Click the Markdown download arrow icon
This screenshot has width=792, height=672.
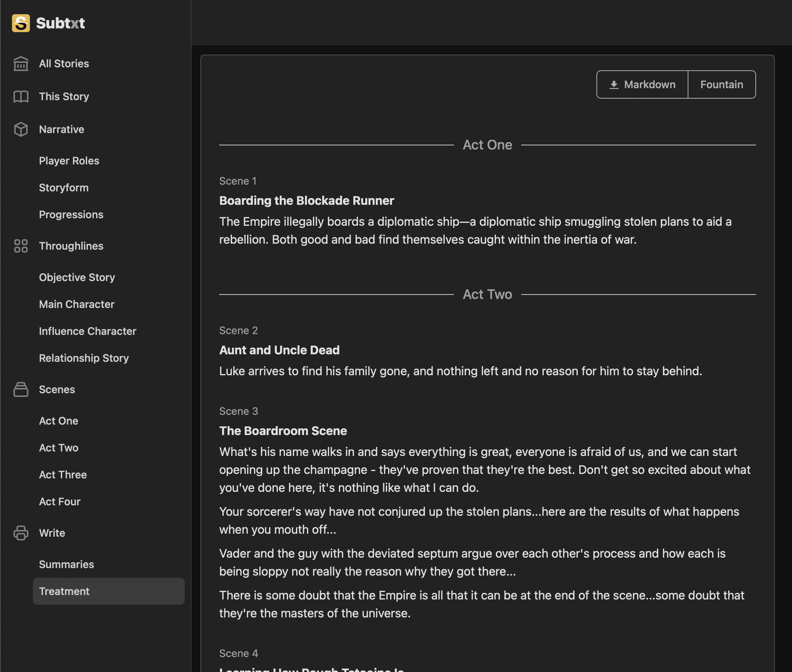click(x=614, y=84)
